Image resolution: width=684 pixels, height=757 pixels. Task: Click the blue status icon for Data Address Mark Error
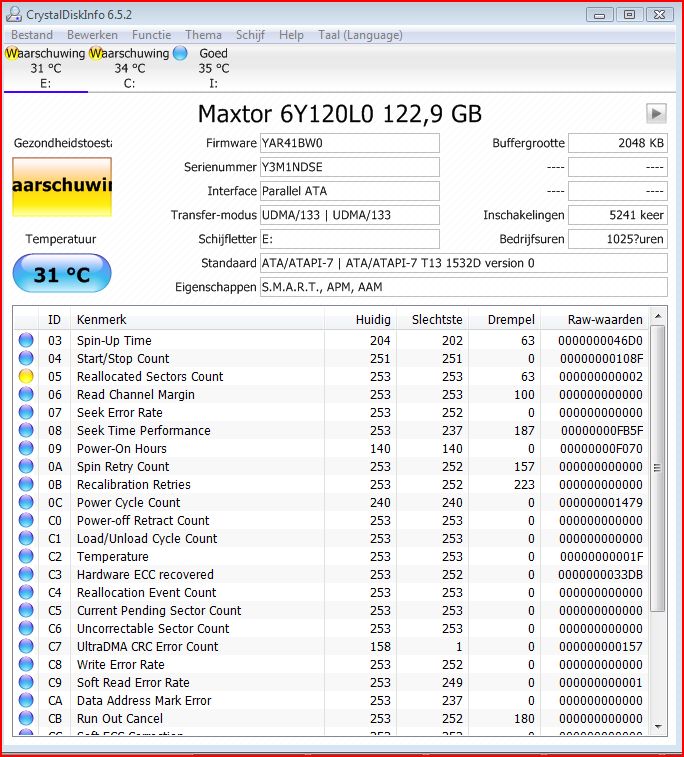pos(26,701)
